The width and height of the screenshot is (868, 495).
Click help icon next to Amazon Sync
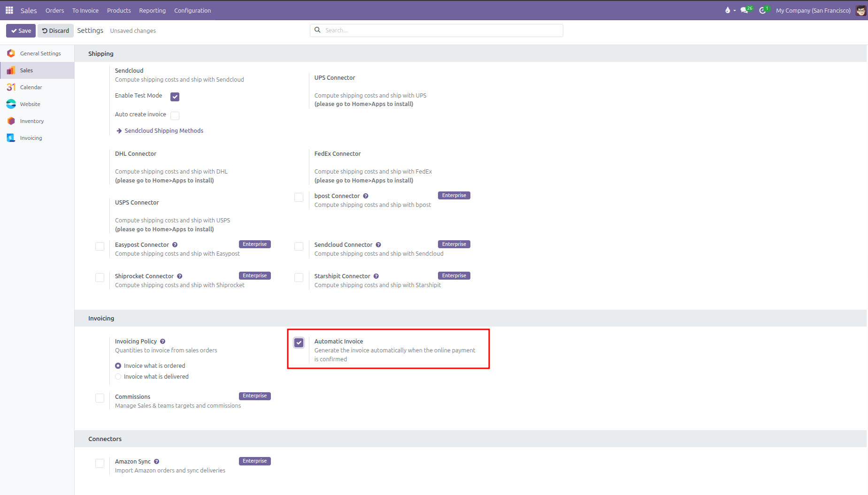157,462
